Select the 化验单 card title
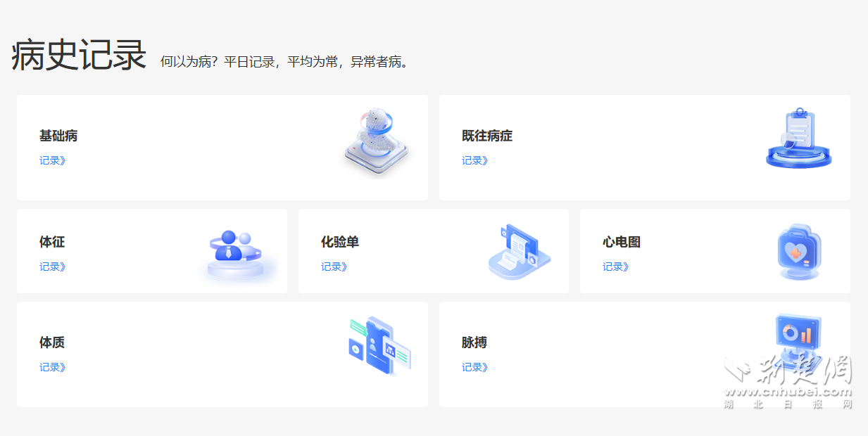 point(340,242)
